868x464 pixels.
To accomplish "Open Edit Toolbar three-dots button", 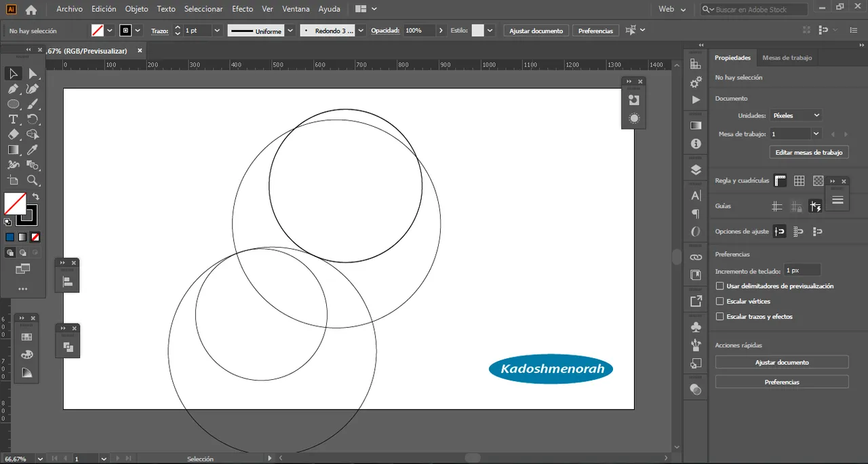I will click(22, 289).
